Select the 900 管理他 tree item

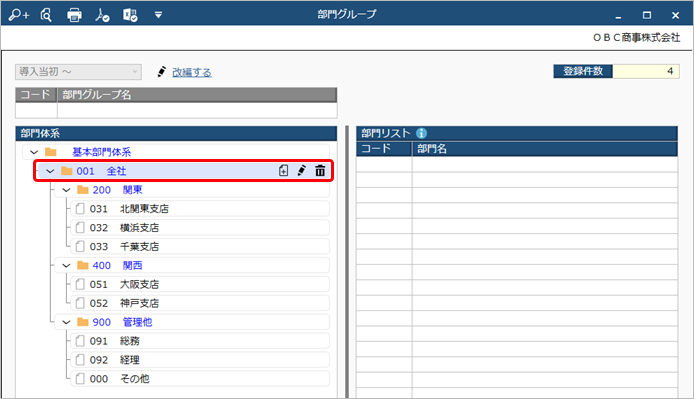click(192, 322)
